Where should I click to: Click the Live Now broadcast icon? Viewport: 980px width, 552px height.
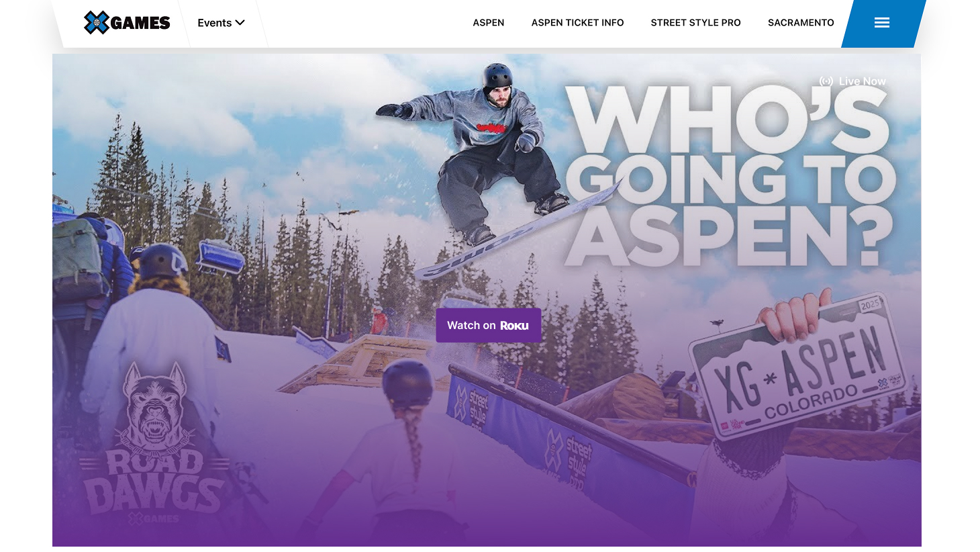coord(826,81)
